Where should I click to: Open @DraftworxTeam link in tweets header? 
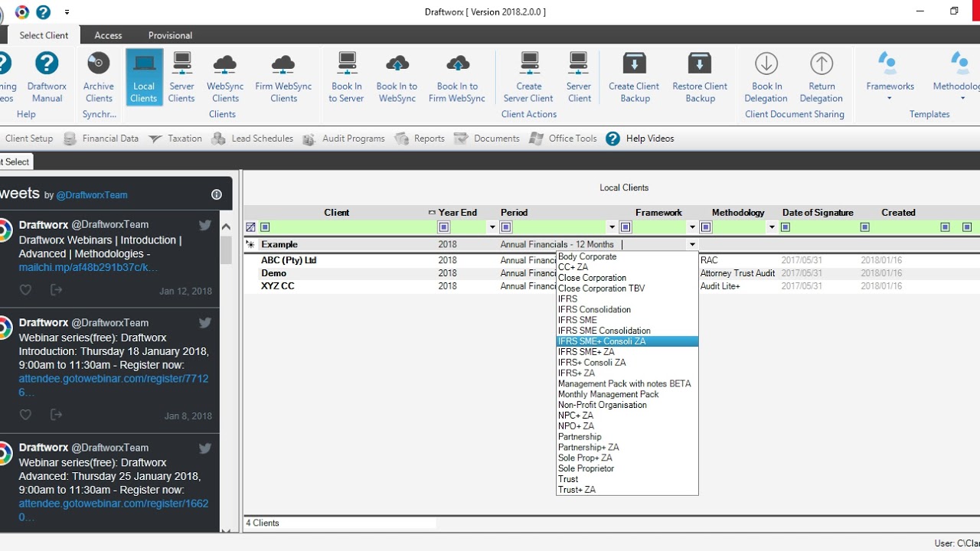pos(91,195)
